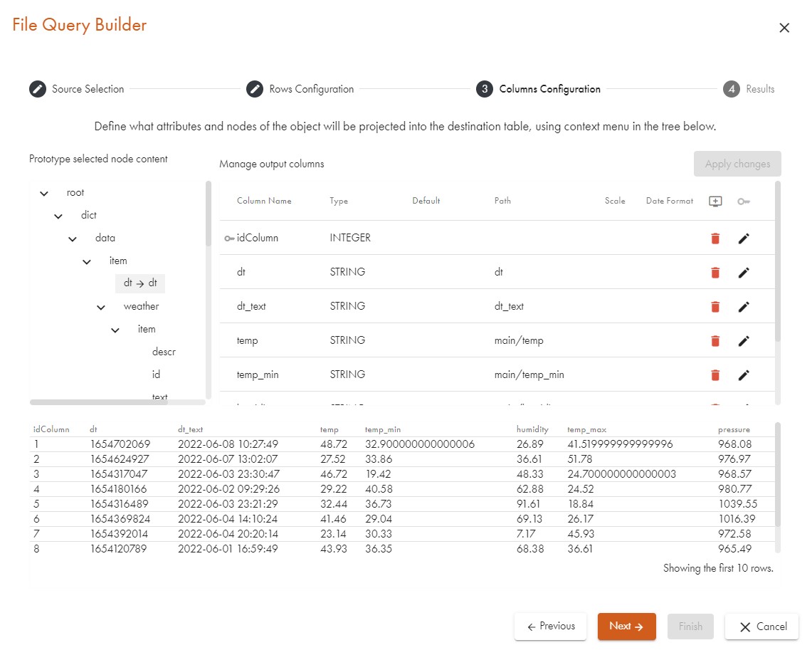This screenshot has height=655, width=812.
Task: Collapse the dict tree node
Action: point(58,216)
